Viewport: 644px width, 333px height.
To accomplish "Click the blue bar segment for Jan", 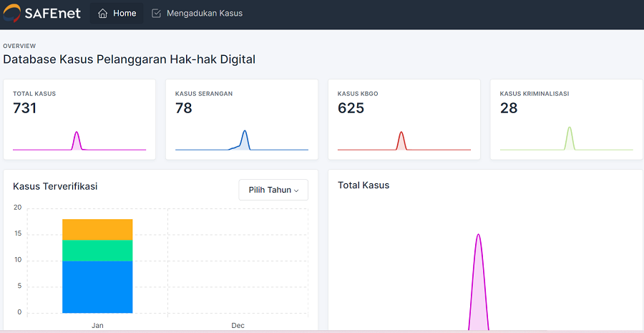I will coord(97,286).
